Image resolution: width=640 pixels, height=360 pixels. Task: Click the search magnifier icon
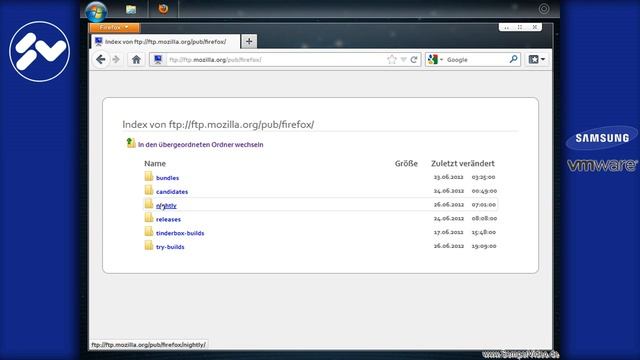tap(513, 60)
